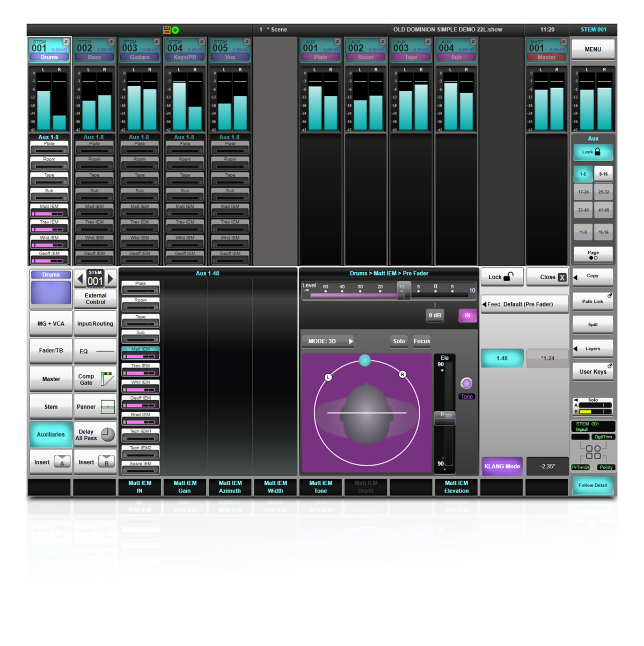The image size is (644, 646).
Task: Toggle KLANG Mode
Action: point(502,467)
